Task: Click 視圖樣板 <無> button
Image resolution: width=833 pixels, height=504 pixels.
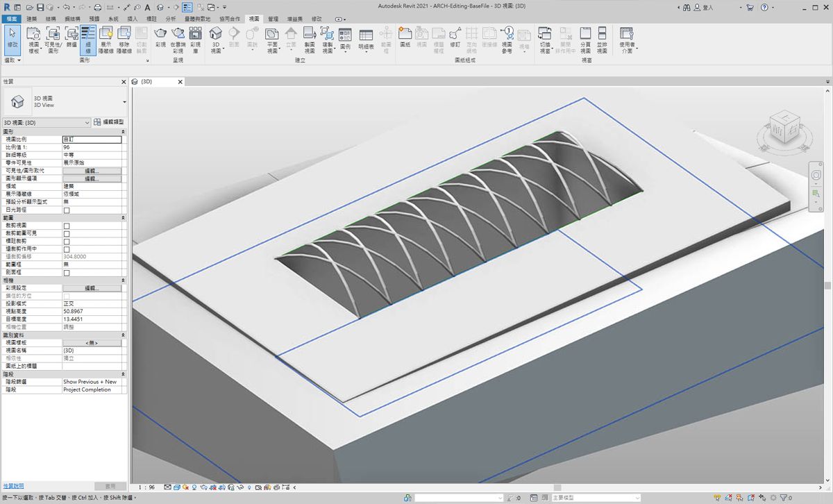Action: click(x=92, y=343)
